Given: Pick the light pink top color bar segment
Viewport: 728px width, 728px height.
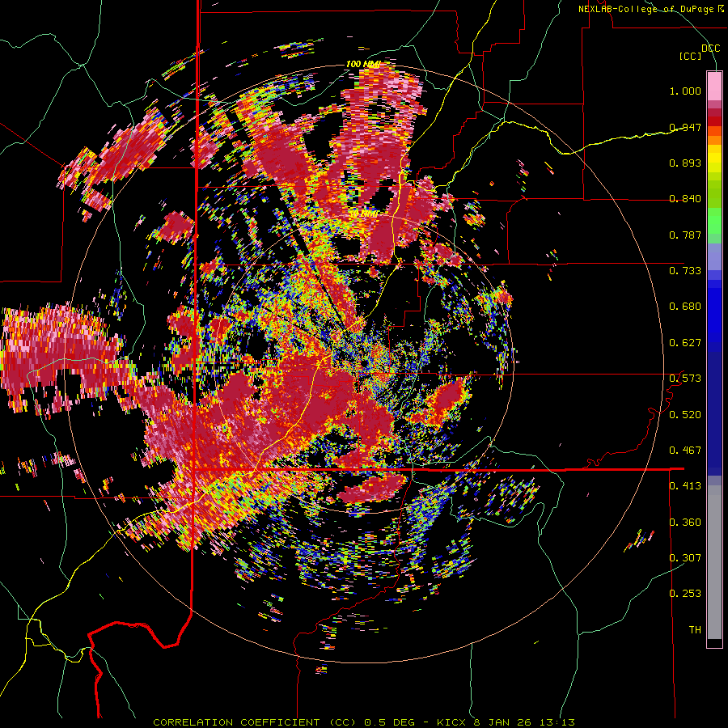Looking at the screenshot, I should pyautogui.click(x=714, y=86).
